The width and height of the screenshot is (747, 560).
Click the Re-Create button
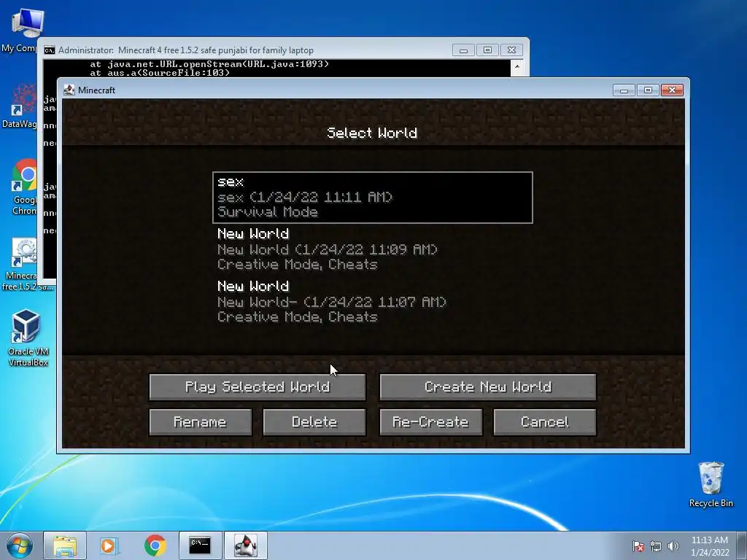[x=430, y=422]
